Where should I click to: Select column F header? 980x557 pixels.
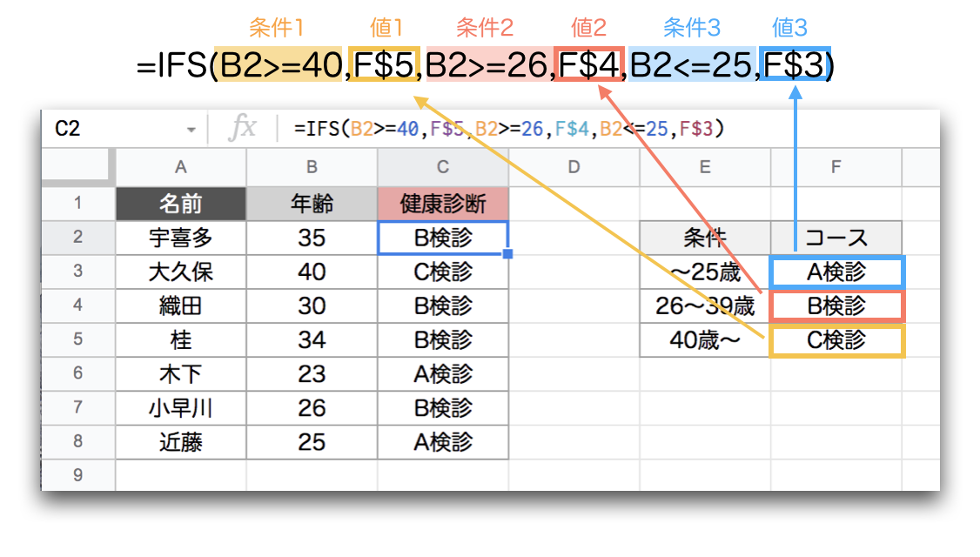pos(836,168)
